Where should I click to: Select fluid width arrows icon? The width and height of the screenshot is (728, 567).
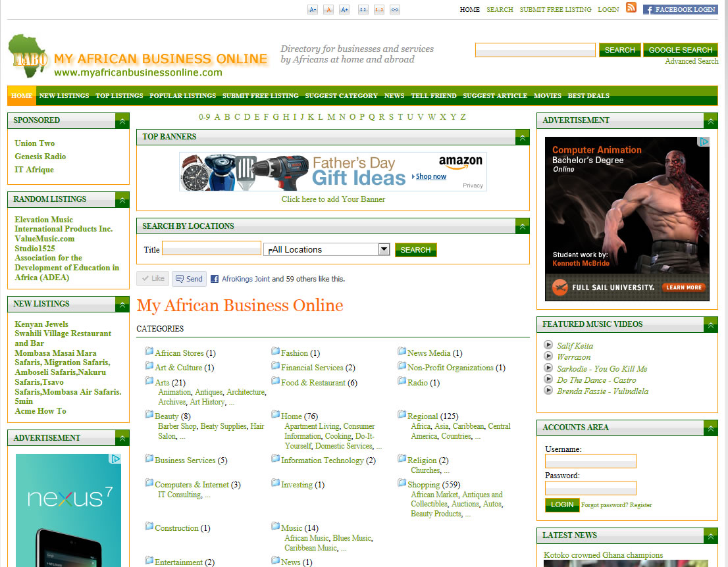(395, 9)
